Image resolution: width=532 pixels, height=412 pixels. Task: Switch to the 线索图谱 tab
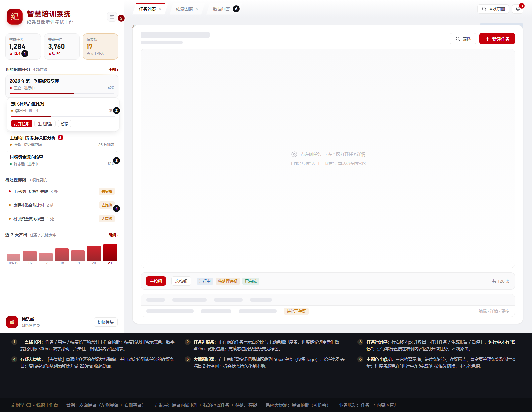tap(185, 9)
